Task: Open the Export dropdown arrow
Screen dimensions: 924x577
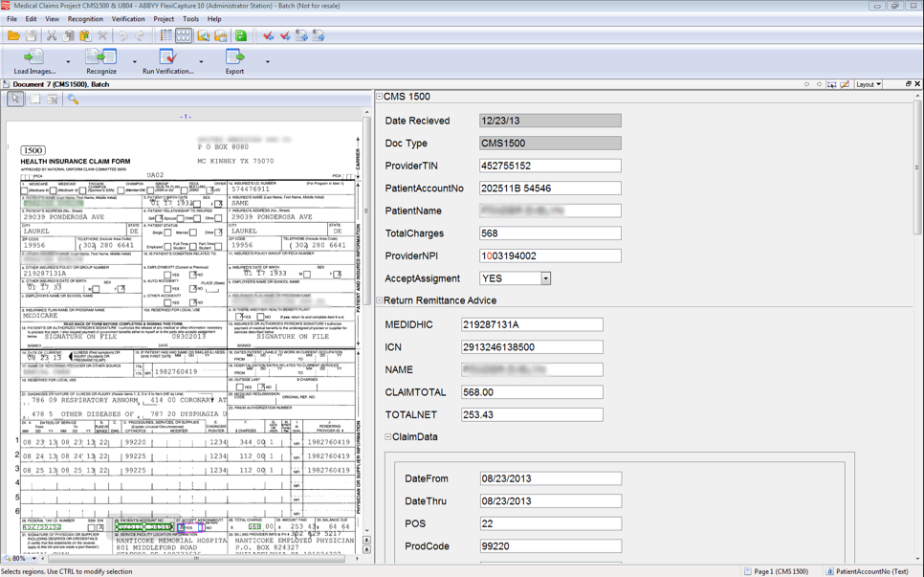Action: point(268,62)
